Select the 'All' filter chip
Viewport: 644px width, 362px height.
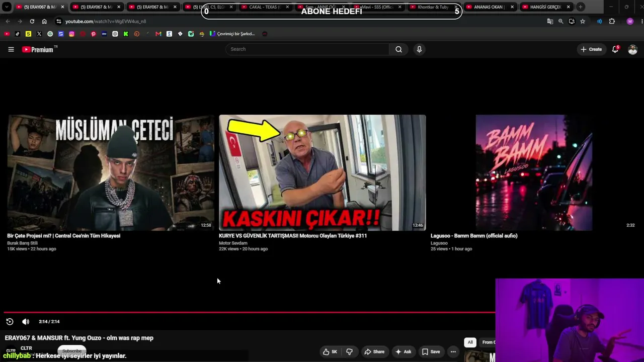coord(470,342)
